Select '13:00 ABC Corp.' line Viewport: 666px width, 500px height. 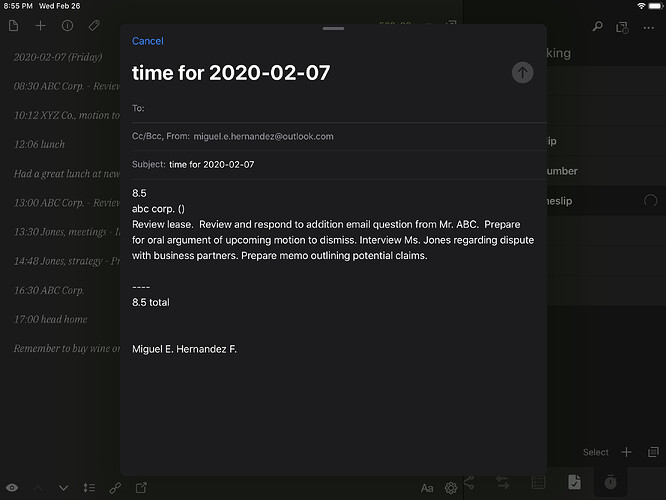point(67,203)
